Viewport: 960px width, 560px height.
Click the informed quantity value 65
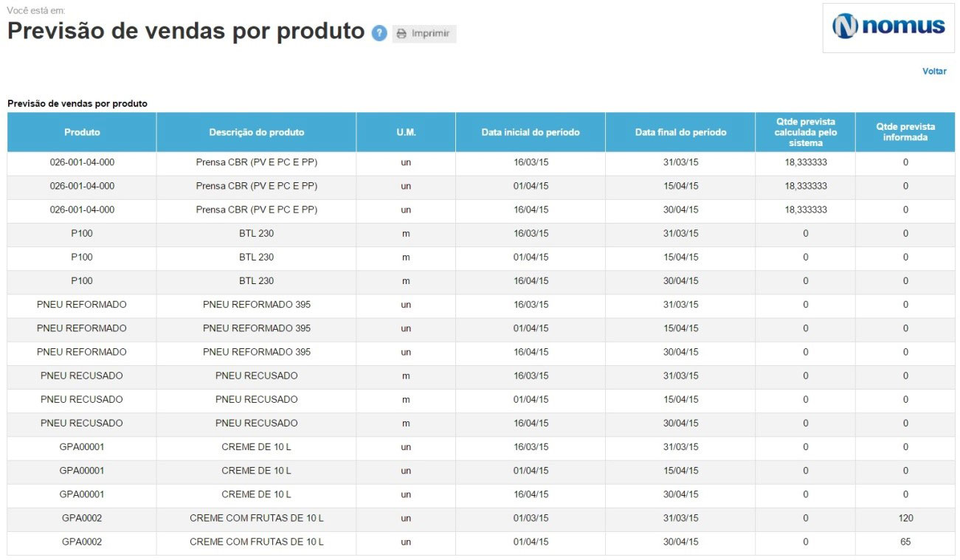point(905,542)
